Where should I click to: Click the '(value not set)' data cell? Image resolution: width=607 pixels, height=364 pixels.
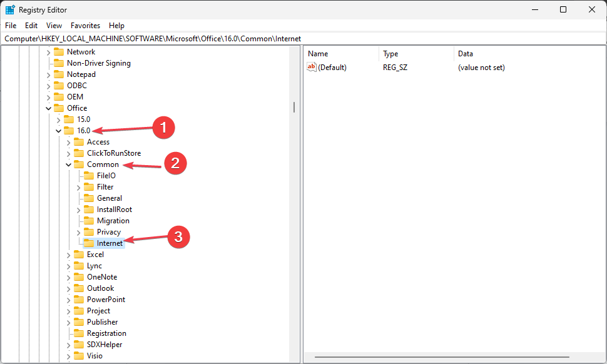[482, 68]
